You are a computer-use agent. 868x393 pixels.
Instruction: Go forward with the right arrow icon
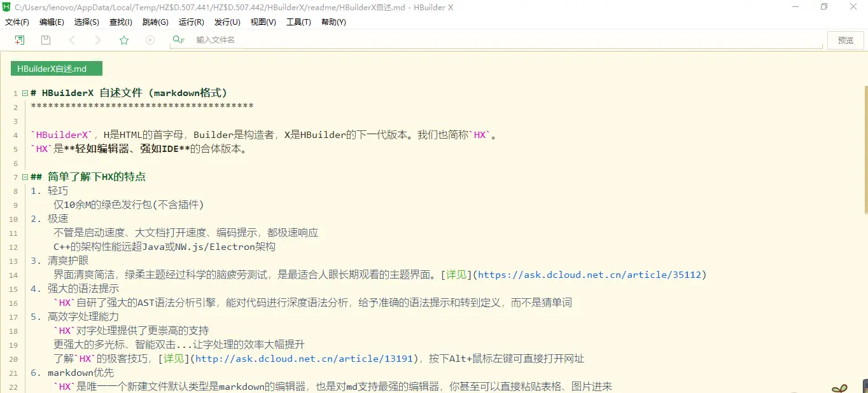coord(97,40)
